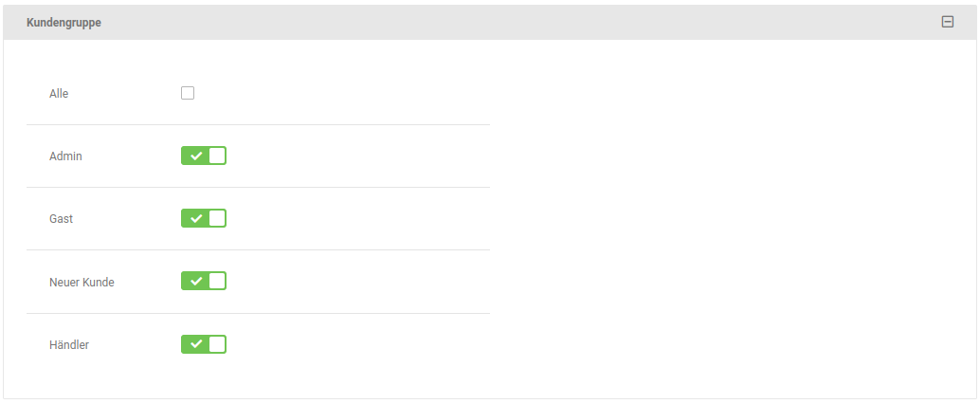This screenshot has height=404, width=980.
Task: Click the white handle of Admin switch
Action: 217,156
